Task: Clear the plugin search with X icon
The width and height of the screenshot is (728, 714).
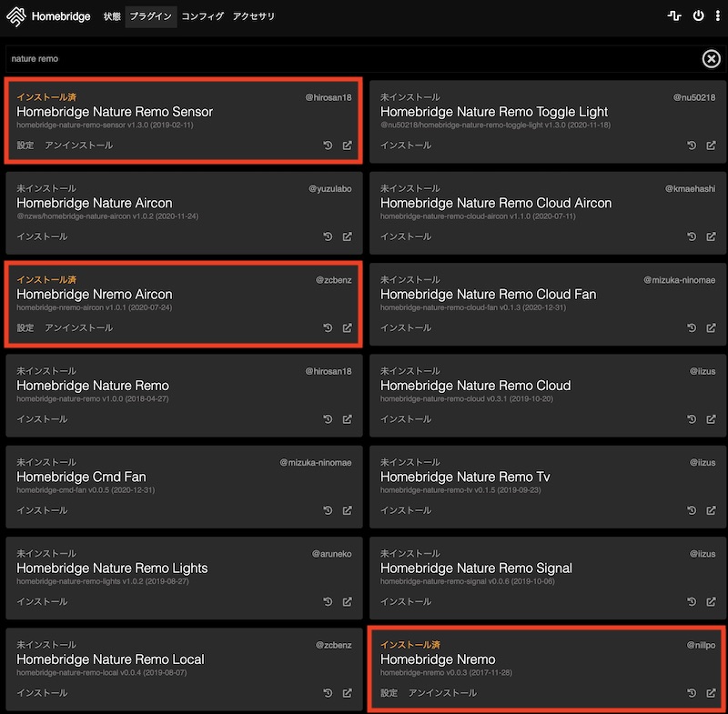Action: tap(711, 59)
